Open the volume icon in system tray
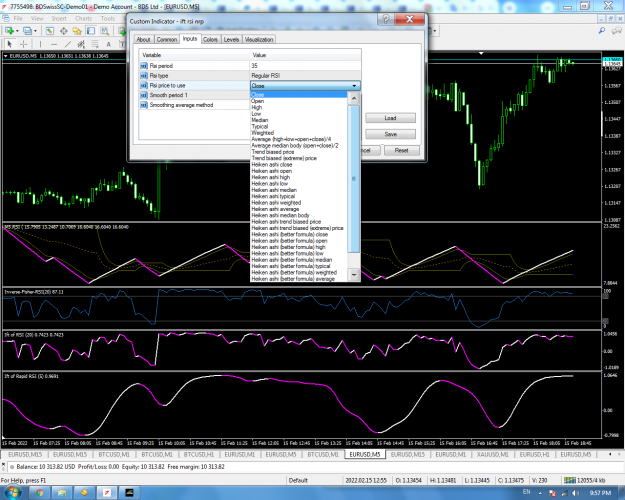625x500 pixels. coord(576,493)
